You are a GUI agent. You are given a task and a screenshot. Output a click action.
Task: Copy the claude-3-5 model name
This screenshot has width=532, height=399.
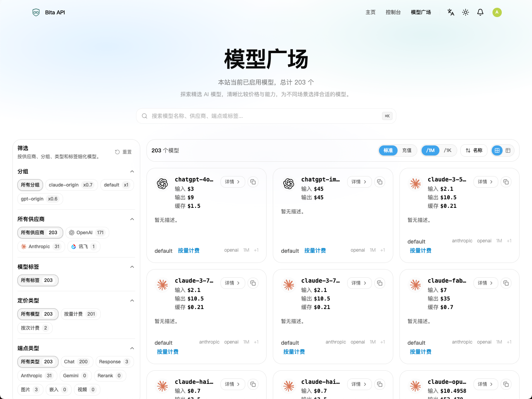click(x=506, y=182)
